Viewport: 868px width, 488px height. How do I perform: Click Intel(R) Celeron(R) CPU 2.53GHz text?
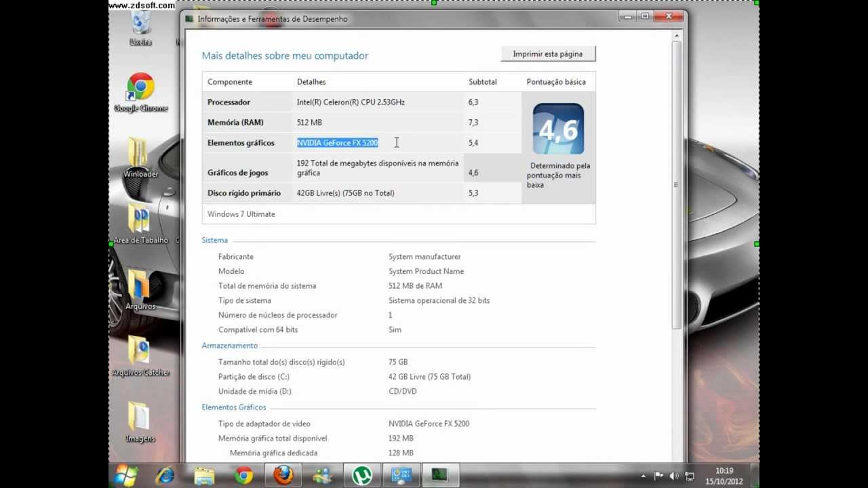click(x=351, y=102)
